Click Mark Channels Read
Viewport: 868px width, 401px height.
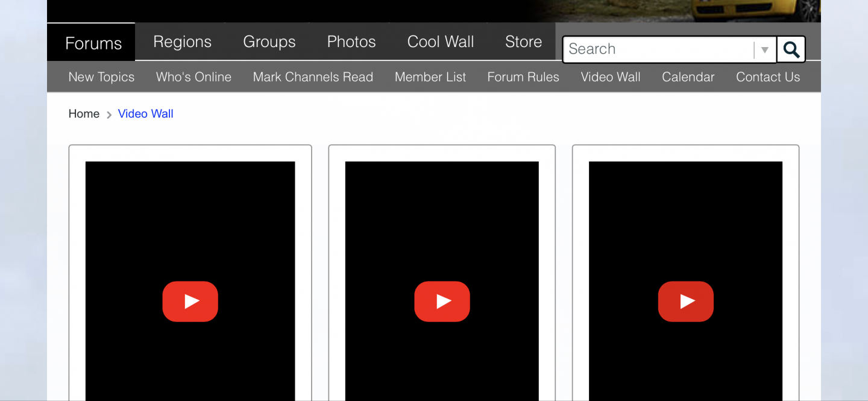coord(313,77)
